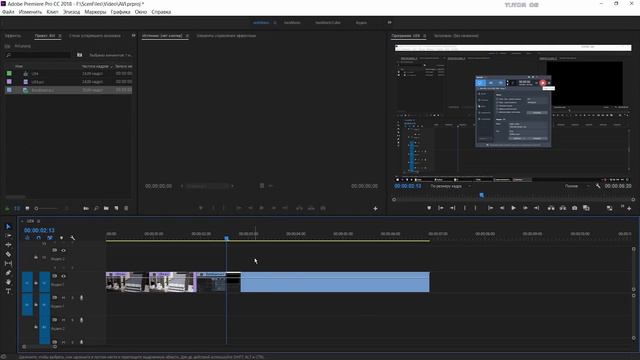Screen dimensions: 640x360
Task: Toggle lock on top video track
Action: [36, 257]
